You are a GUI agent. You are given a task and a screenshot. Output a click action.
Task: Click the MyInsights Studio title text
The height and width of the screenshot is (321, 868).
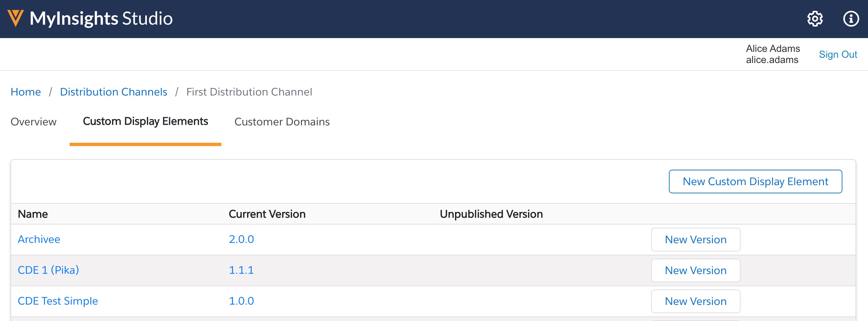tap(101, 18)
